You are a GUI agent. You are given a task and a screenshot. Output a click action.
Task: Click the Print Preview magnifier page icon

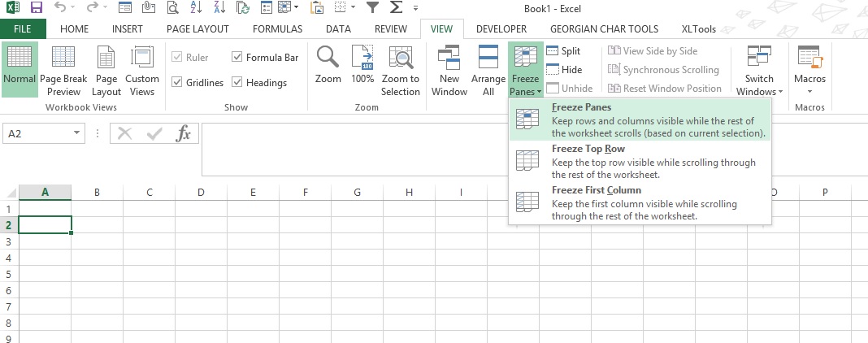(173, 8)
